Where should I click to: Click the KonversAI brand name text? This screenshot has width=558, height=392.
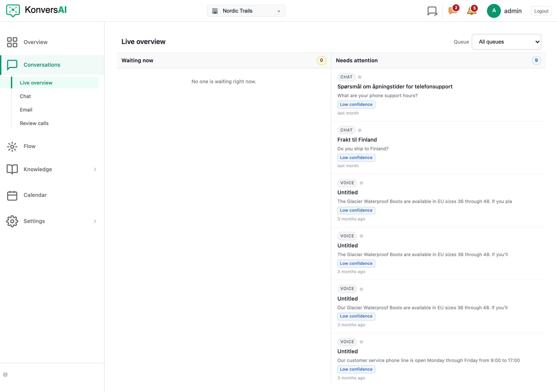click(x=46, y=10)
